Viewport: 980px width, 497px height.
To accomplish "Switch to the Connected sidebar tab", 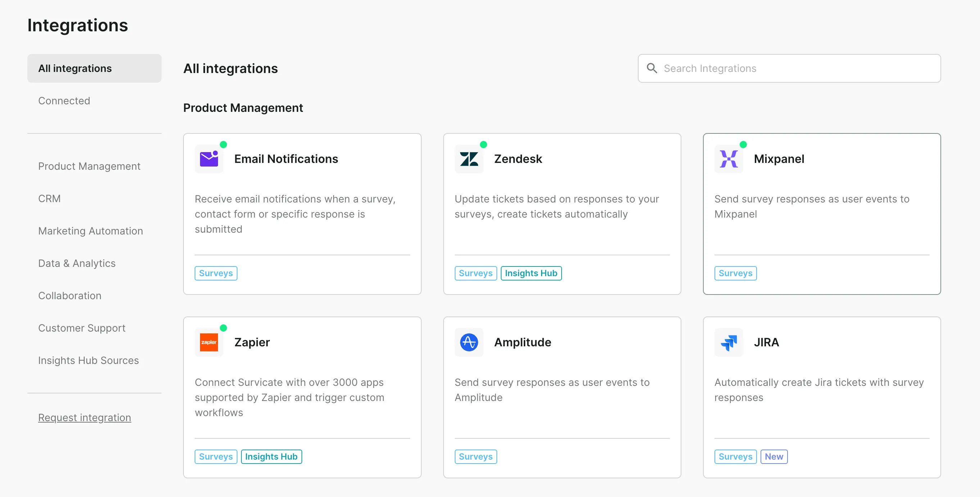I will (x=64, y=101).
